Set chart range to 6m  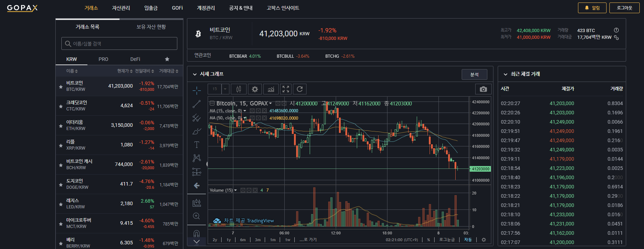(x=243, y=240)
